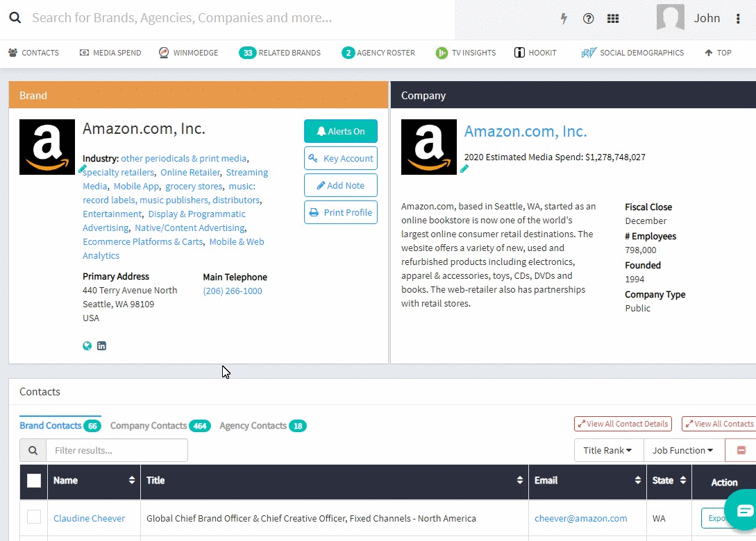Click the company Amazon logo thumbnail
Image resolution: width=756 pixels, height=541 pixels.
(428, 147)
